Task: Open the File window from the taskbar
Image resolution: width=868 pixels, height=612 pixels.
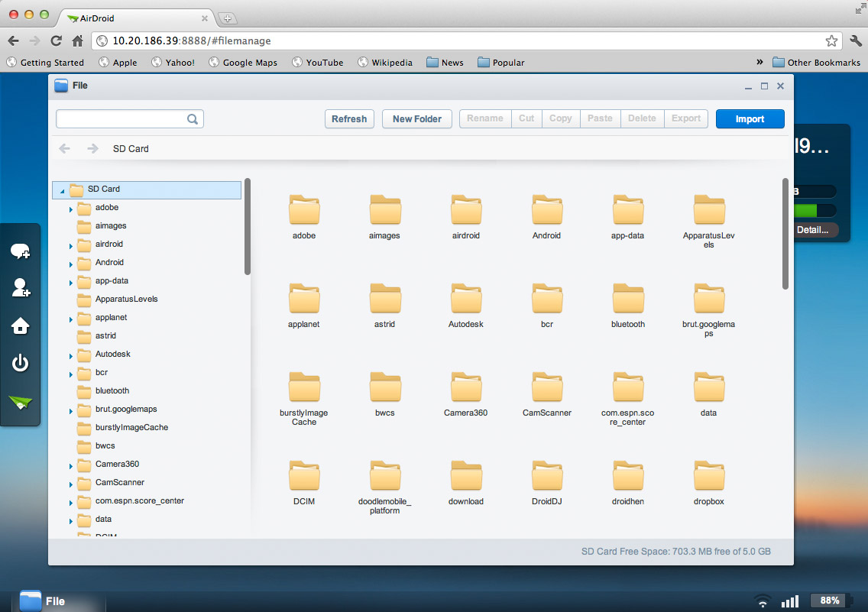Action: click(x=46, y=601)
